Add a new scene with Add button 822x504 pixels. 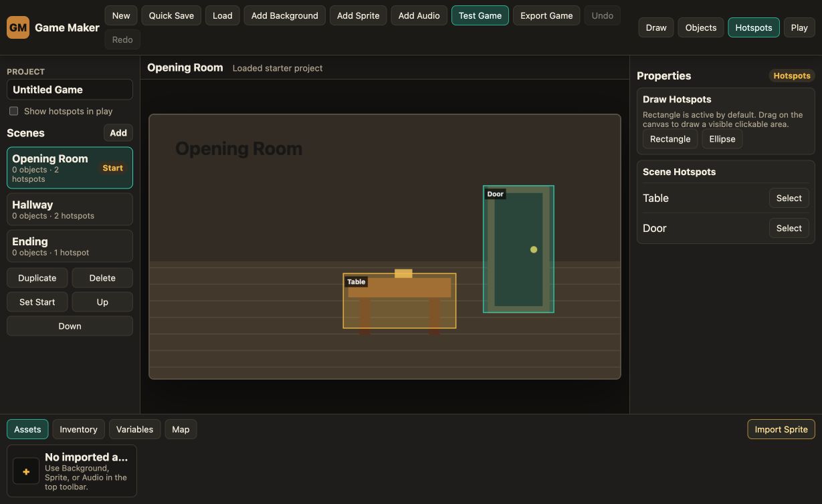118,133
